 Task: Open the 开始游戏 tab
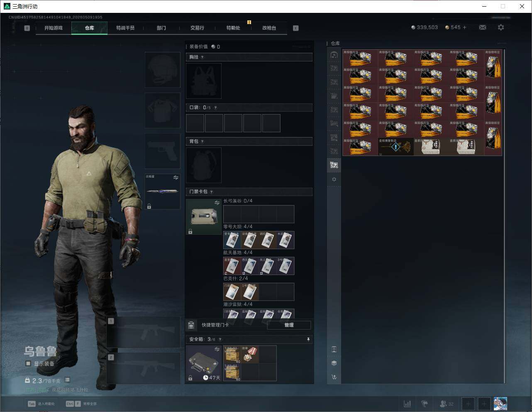[54, 28]
